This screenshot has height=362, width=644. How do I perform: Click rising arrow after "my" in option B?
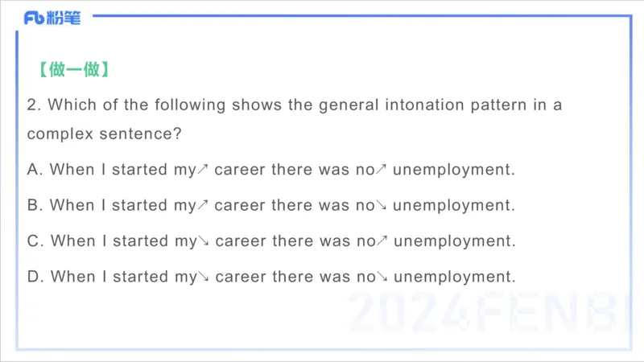(x=203, y=205)
